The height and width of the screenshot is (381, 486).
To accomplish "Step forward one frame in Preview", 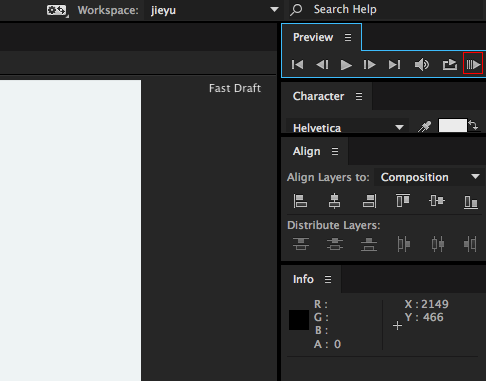I will (x=369, y=65).
